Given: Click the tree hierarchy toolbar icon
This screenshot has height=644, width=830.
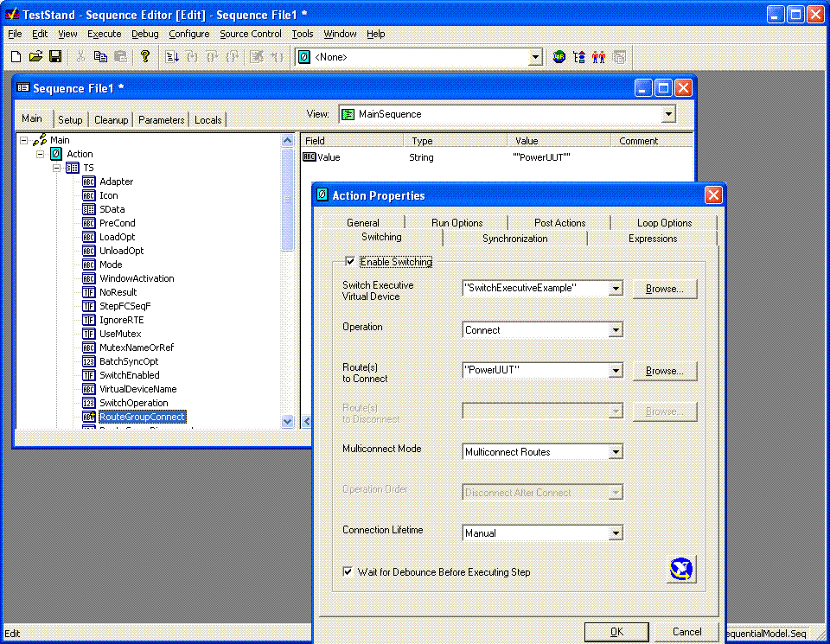Looking at the screenshot, I should (x=579, y=57).
